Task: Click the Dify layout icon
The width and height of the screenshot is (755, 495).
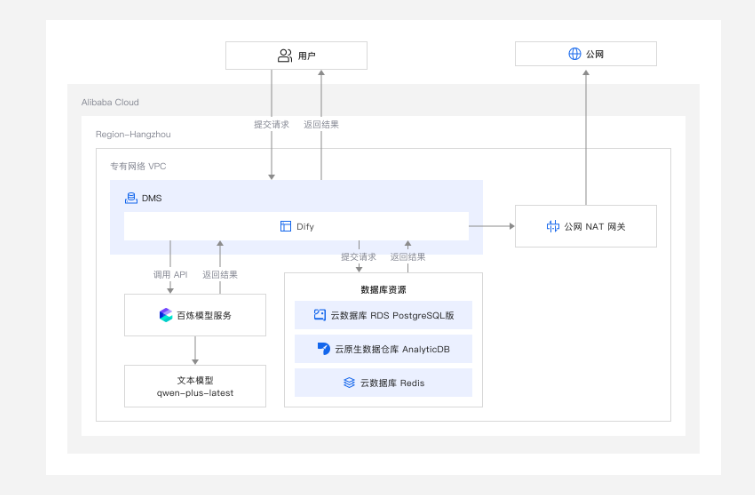Action: click(x=286, y=226)
